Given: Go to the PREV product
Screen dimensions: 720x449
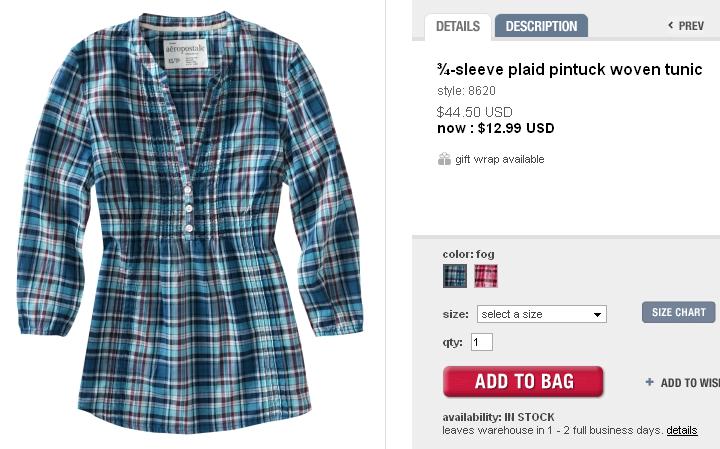Looking at the screenshot, I should click(x=686, y=26).
